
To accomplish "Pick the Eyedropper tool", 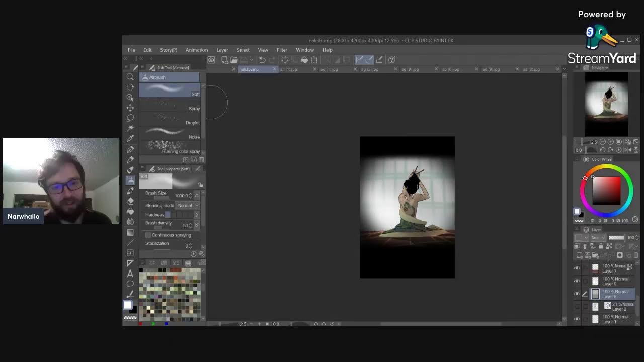I will [130, 138].
